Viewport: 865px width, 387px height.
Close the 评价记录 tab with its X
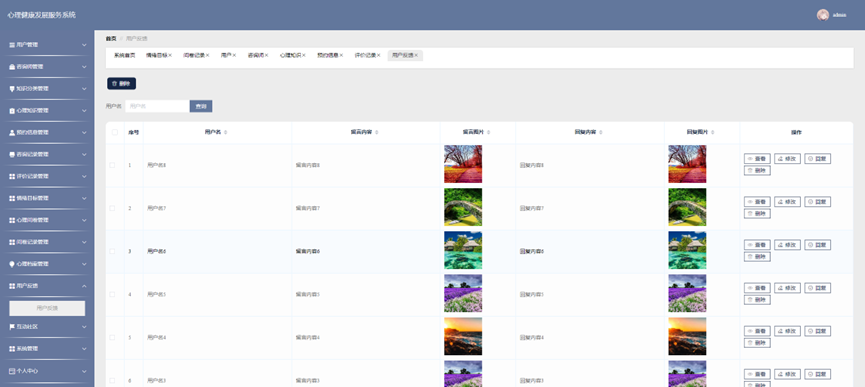(379, 55)
